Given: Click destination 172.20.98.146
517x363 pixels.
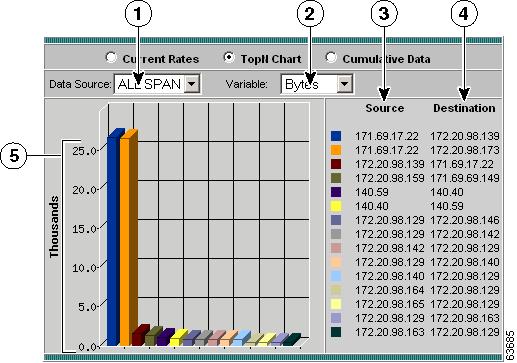Looking at the screenshot, I should coord(465,220).
